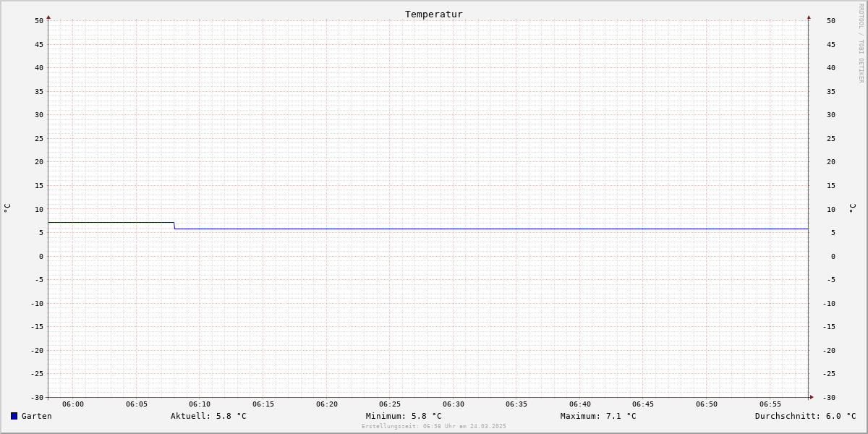The width and height of the screenshot is (868, 434).
Task: Click the 'Durchschnitt: 6.0 °C' value
Action: click(806, 416)
